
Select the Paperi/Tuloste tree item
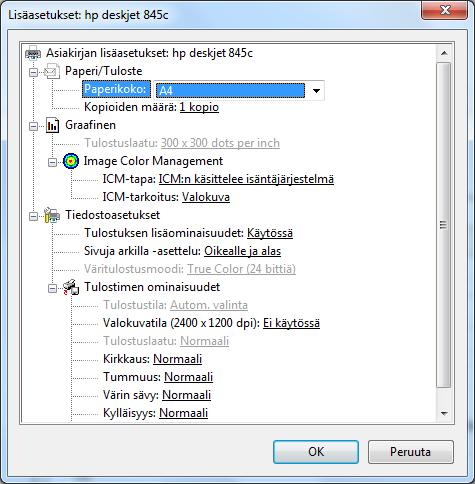[x=103, y=71]
